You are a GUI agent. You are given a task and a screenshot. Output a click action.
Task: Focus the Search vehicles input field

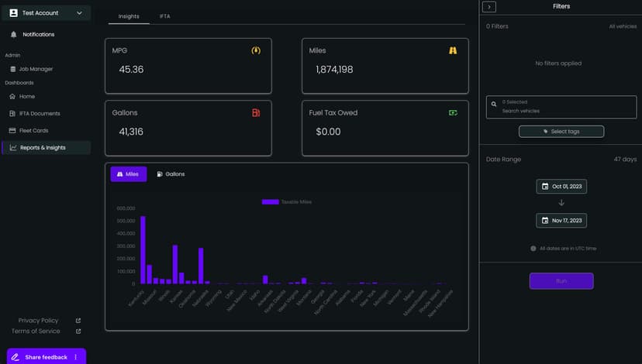click(x=561, y=107)
